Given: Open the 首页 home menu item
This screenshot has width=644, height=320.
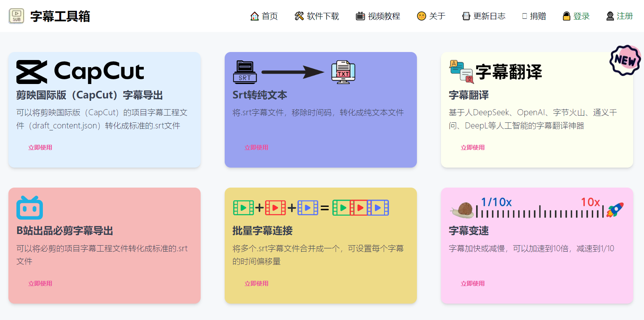Looking at the screenshot, I should click(x=264, y=16).
